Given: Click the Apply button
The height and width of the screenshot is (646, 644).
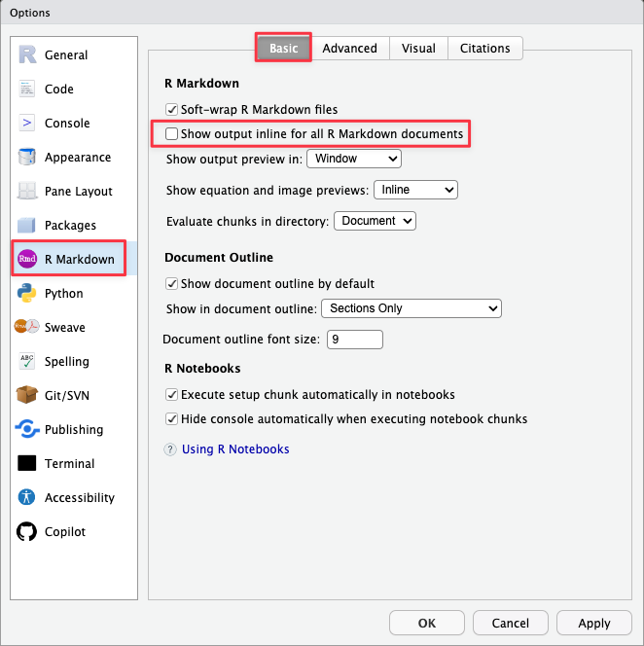Looking at the screenshot, I should click(593, 623).
